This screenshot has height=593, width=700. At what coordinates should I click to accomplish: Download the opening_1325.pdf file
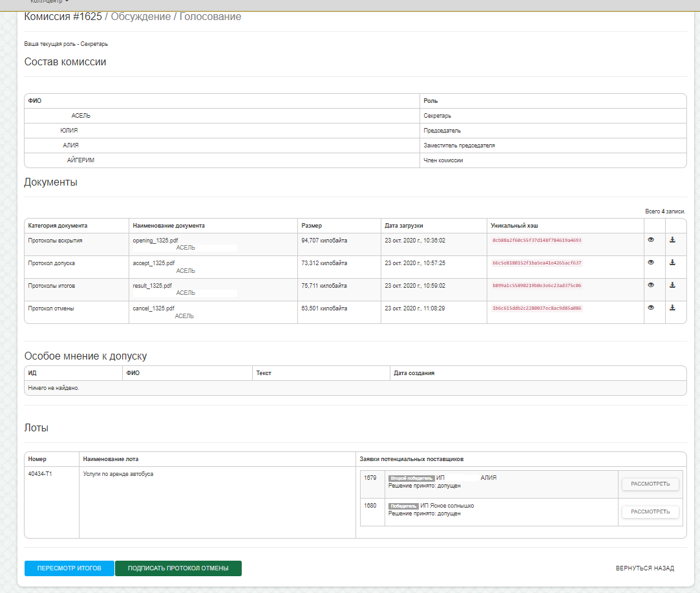672,240
